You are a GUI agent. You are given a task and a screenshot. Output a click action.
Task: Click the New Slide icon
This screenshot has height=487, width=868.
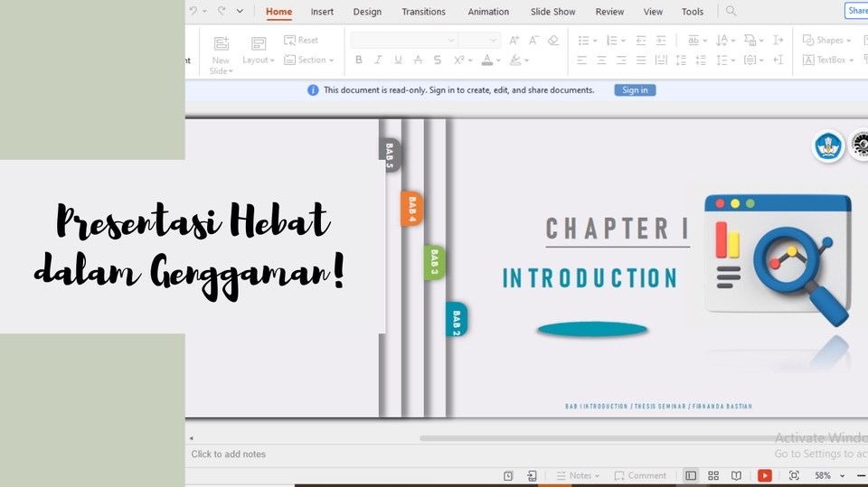pos(221,43)
